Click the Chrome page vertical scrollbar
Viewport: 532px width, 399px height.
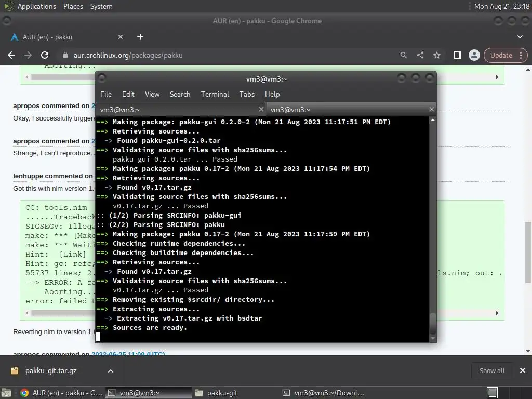coord(528,252)
